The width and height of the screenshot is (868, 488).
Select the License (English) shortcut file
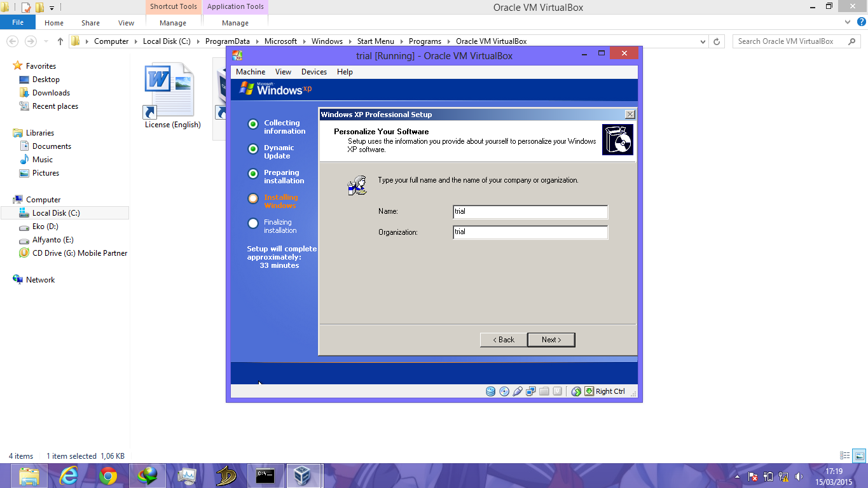point(172,97)
